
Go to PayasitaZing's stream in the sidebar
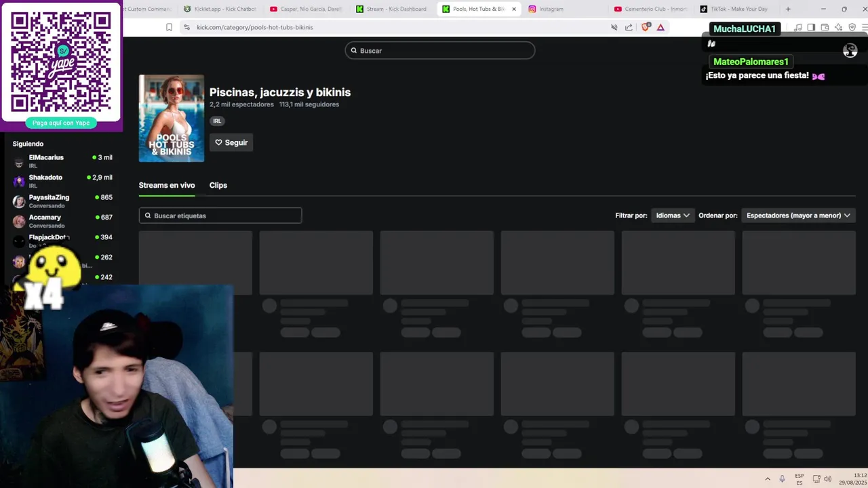point(62,201)
